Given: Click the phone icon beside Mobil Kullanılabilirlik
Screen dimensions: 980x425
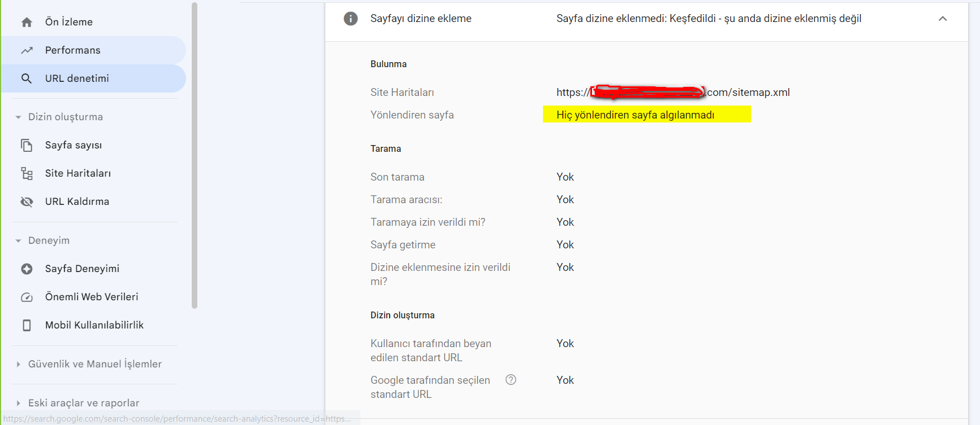Looking at the screenshot, I should point(27,325).
